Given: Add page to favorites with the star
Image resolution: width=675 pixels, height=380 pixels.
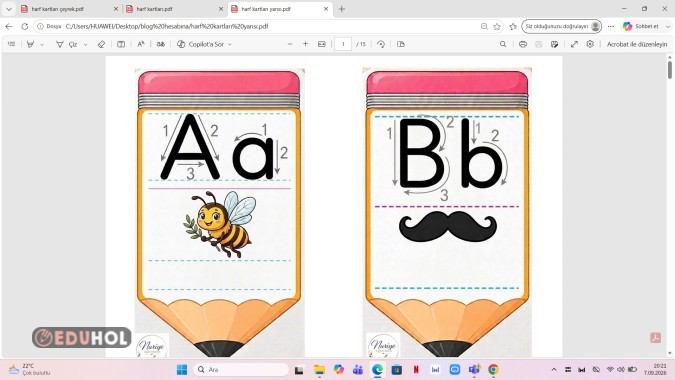Looking at the screenshot, I should 497,26.
